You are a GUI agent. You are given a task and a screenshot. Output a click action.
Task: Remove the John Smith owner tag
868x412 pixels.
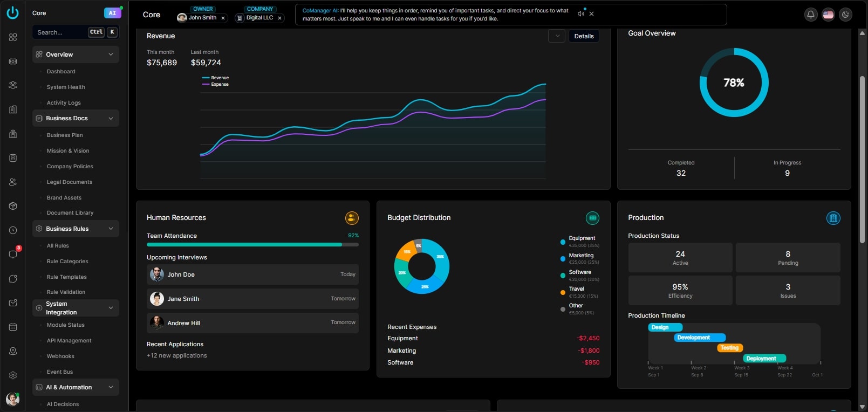(x=223, y=18)
